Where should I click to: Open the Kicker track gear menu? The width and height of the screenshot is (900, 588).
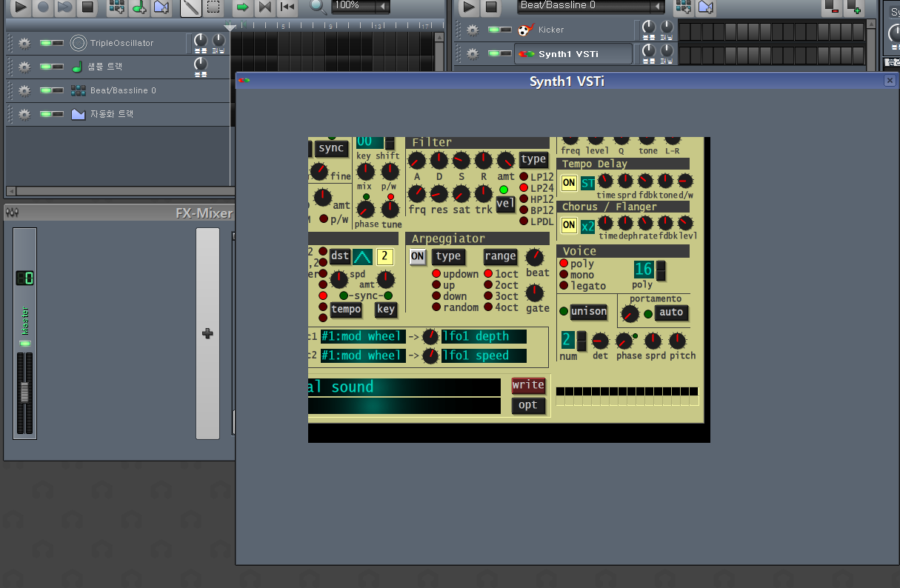(x=472, y=30)
